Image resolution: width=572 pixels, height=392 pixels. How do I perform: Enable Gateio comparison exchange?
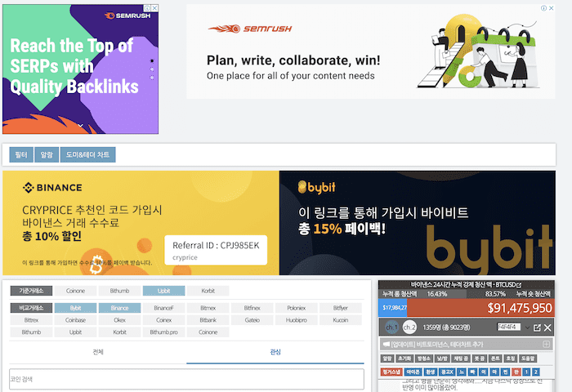(252, 320)
